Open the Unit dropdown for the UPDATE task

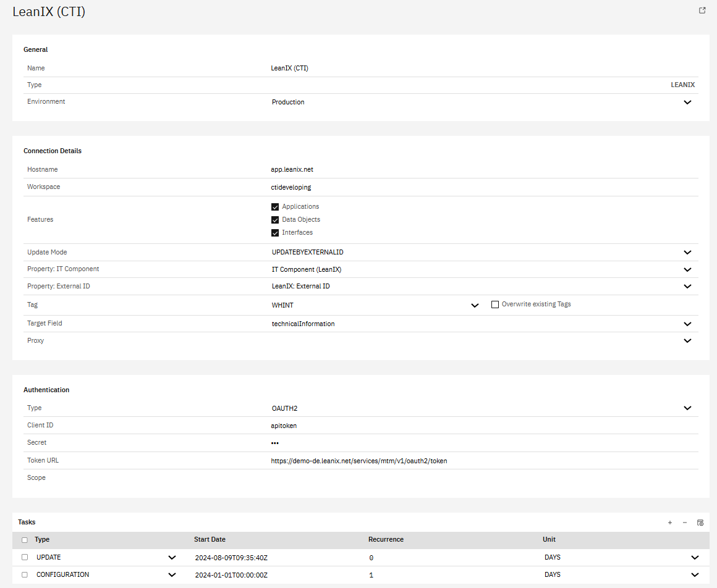coord(695,558)
